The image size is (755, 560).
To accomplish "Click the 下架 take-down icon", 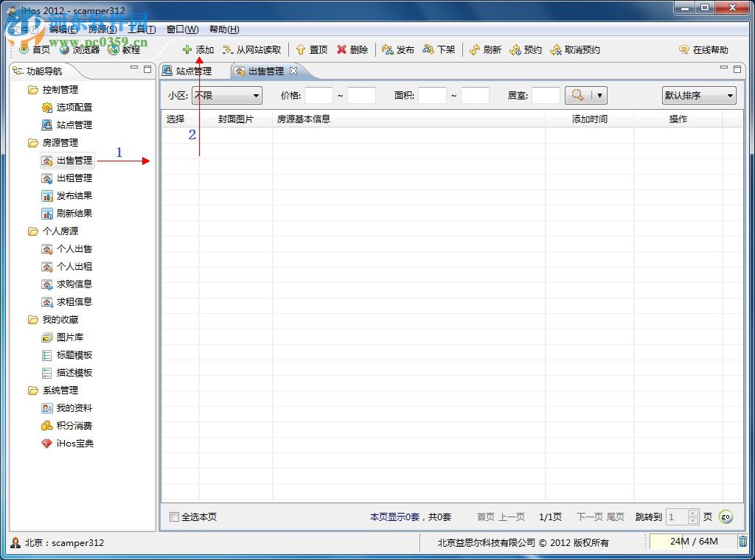I will click(439, 49).
